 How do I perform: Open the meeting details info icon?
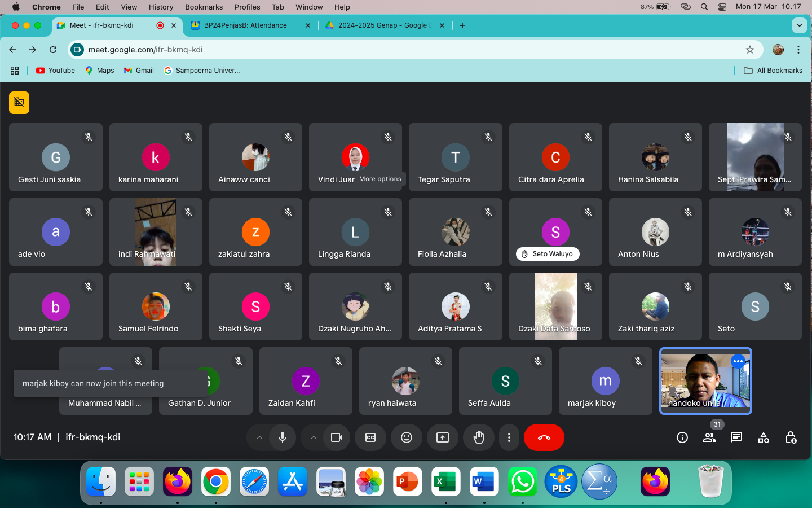(682, 437)
